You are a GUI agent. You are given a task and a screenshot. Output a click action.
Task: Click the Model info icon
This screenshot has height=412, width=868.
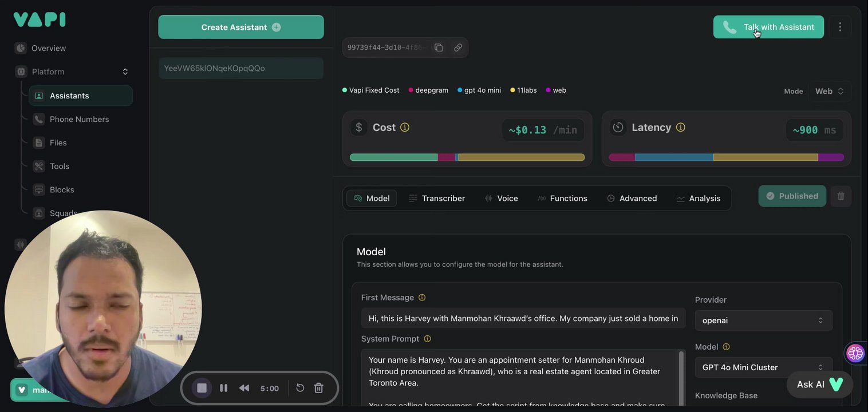click(x=727, y=347)
